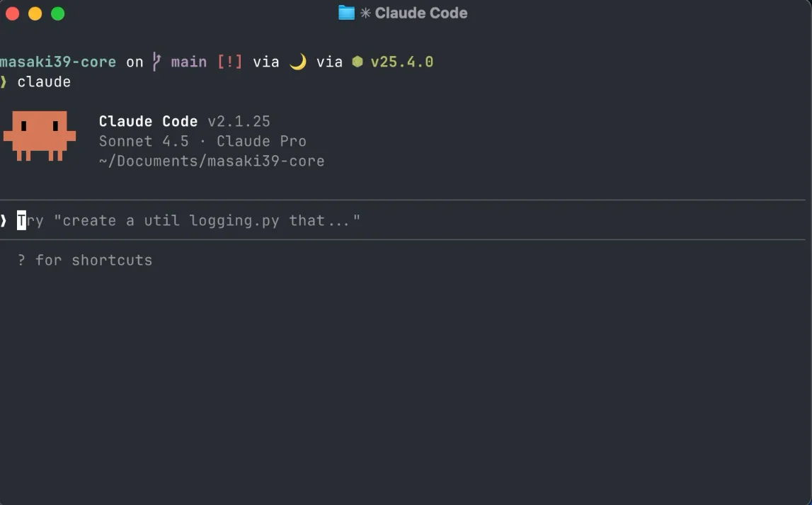Click the "main" branch name in the prompt
The width and height of the screenshot is (812, 505).
[x=189, y=62]
